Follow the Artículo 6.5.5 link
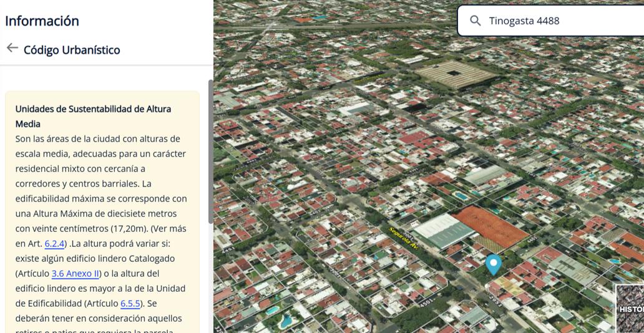Viewport: 644px width, 333px height. 130,304
